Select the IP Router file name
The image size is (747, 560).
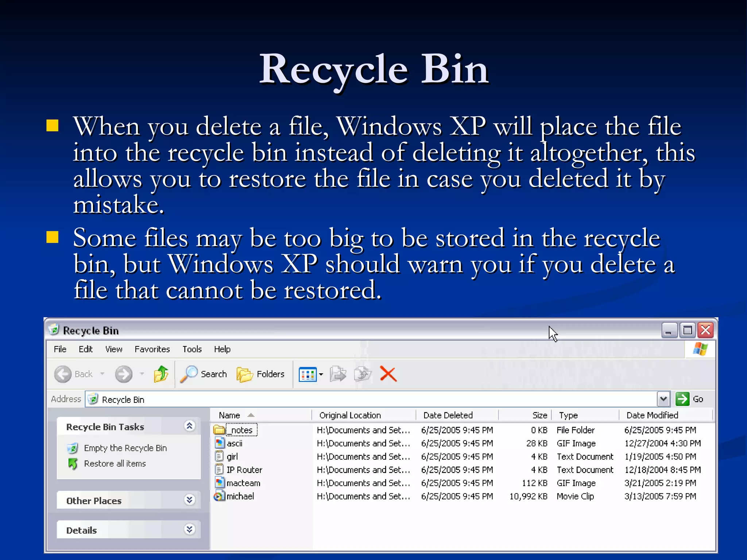(244, 470)
